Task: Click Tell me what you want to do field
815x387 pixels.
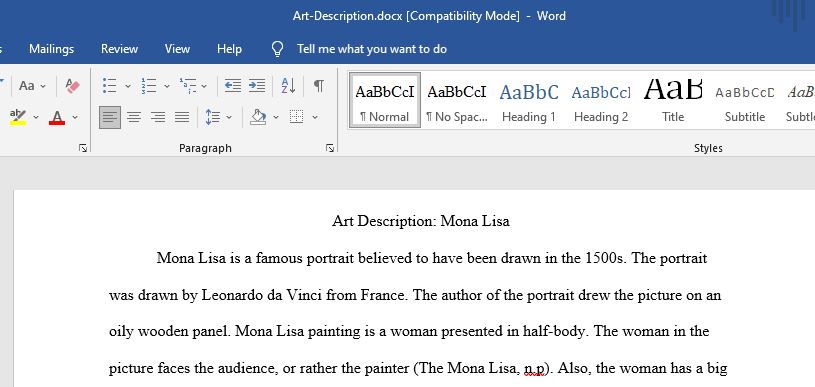Action: [x=372, y=49]
